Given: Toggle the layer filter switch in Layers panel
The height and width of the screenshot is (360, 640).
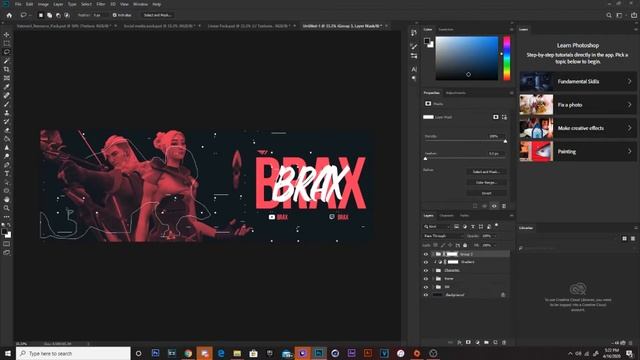Looking at the screenshot, I should [497, 225].
